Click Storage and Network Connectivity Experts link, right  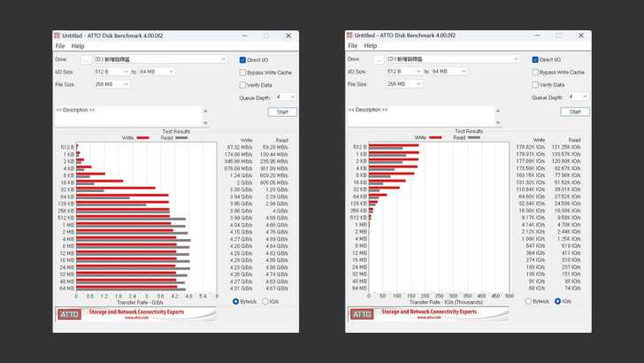[x=429, y=312]
